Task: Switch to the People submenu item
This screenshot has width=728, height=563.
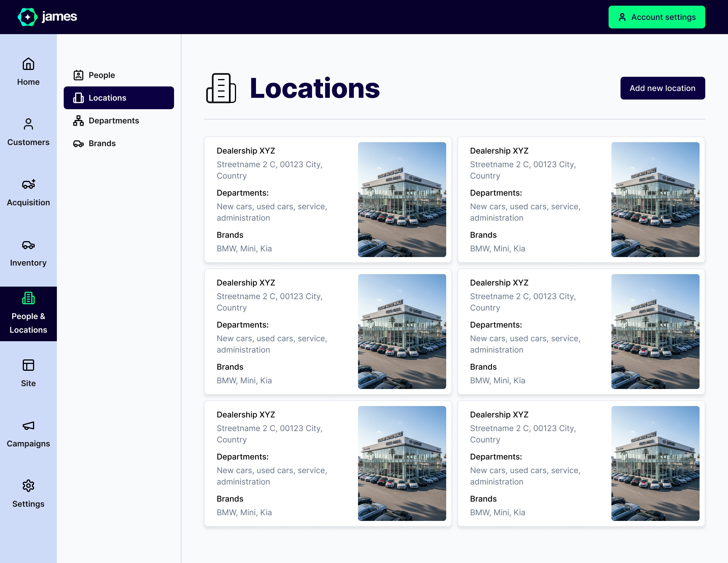Action: click(x=102, y=75)
